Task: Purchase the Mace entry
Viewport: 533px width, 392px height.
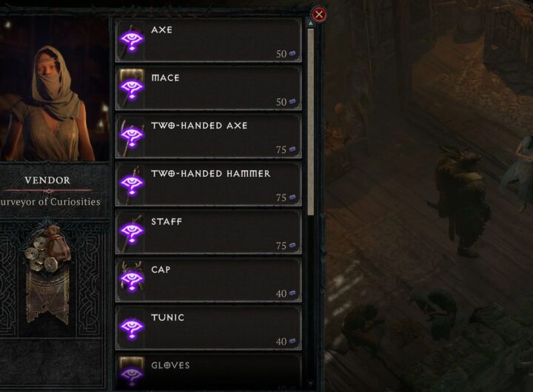Action: tap(208, 88)
